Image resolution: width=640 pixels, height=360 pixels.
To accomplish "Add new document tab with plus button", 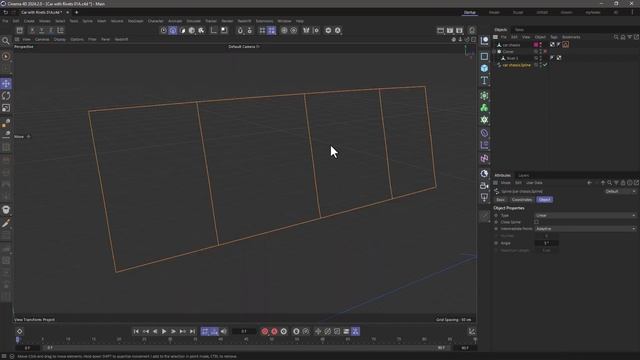I will point(76,12).
